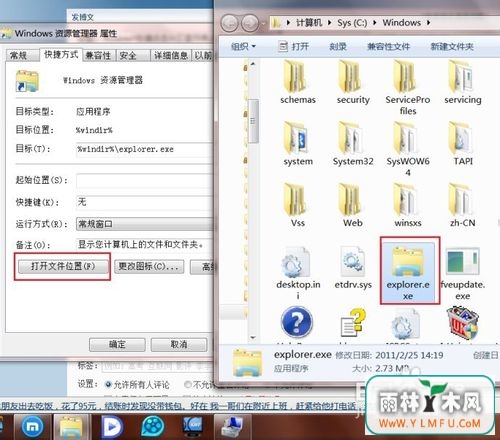This screenshot has height=440, width=500.
Task: Click the Explorer forward navigation arrow
Action: pos(250,23)
